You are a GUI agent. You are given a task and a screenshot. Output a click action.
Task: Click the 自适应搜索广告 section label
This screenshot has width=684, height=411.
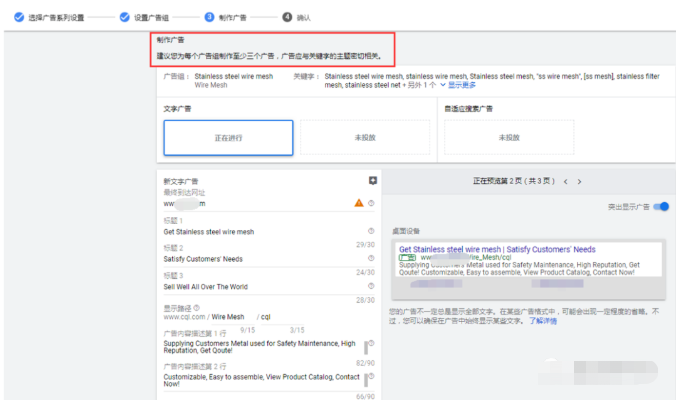469,109
